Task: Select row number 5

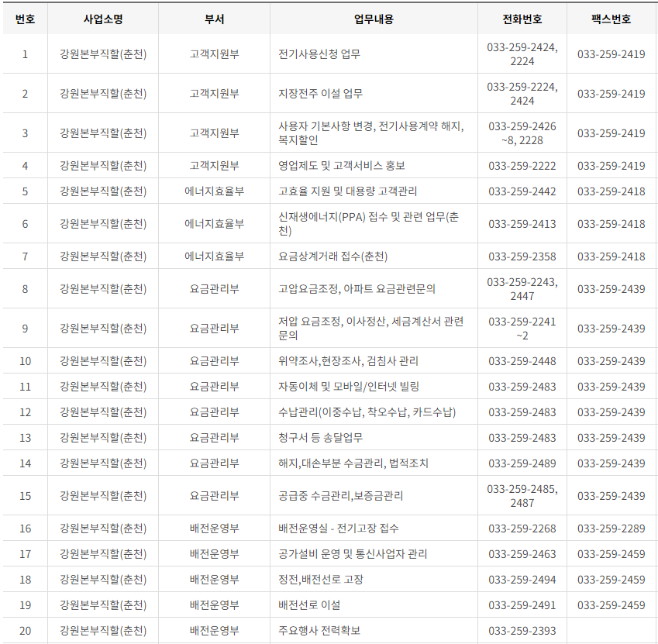Action: pyautogui.click(x=24, y=186)
